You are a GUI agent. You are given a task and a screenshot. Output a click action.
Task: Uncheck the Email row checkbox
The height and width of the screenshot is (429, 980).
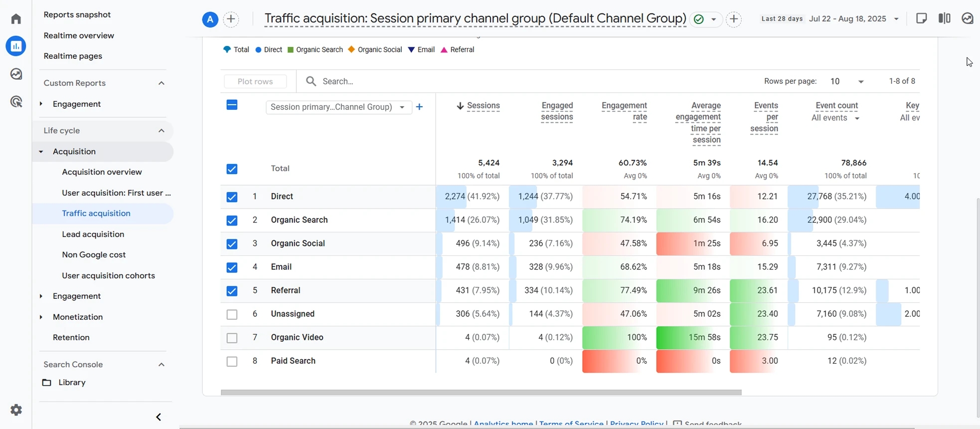[232, 267]
